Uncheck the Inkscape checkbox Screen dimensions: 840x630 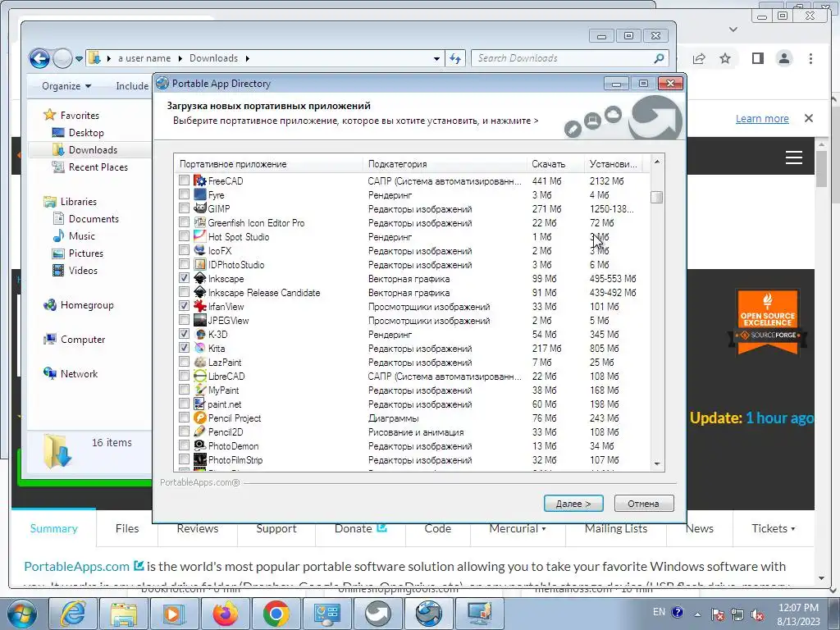click(184, 278)
